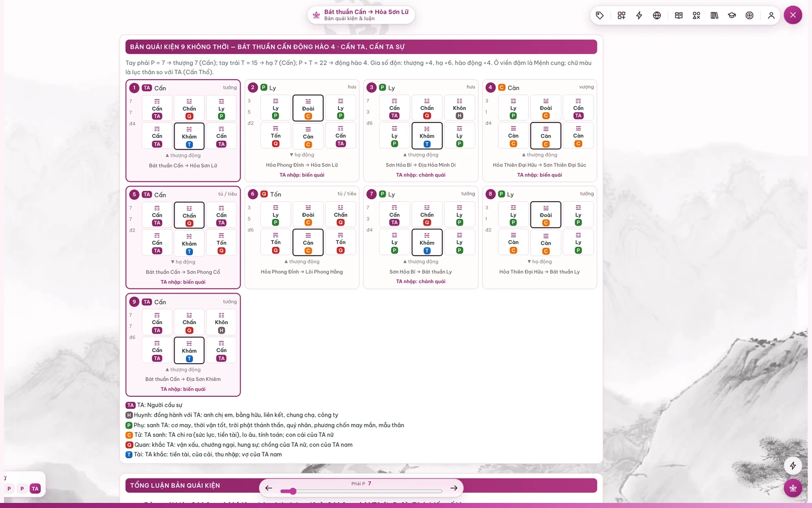Go to previous value with left arrow
Image resolution: width=812 pixels, height=508 pixels.
click(x=268, y=488)
